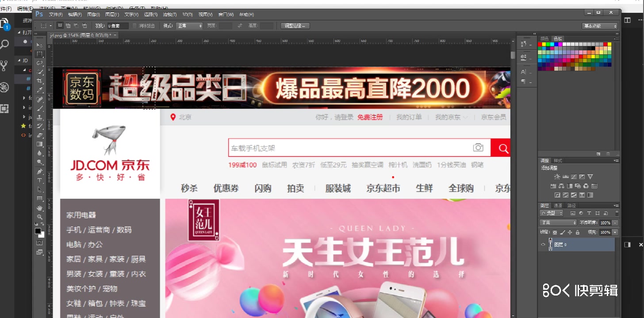Open the 文件(F) menu in Photoshop
Image resolution: width=644 pixels, height=318 pixels.
tap(56, 15)
